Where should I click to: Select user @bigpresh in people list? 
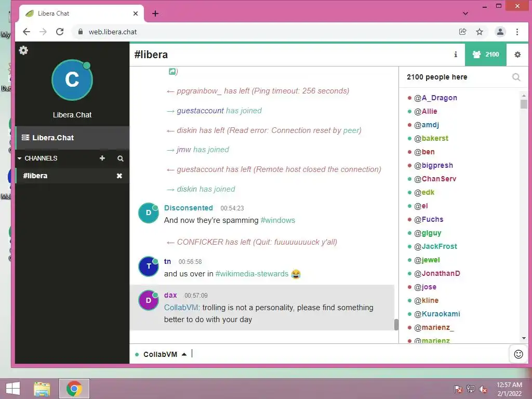(x=433, y=166)
